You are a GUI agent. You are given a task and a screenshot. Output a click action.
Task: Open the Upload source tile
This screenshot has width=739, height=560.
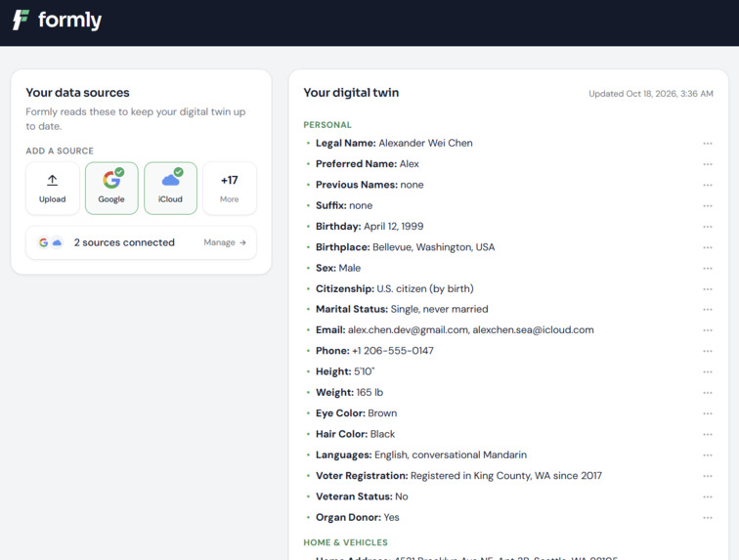[x=53, y=188]
